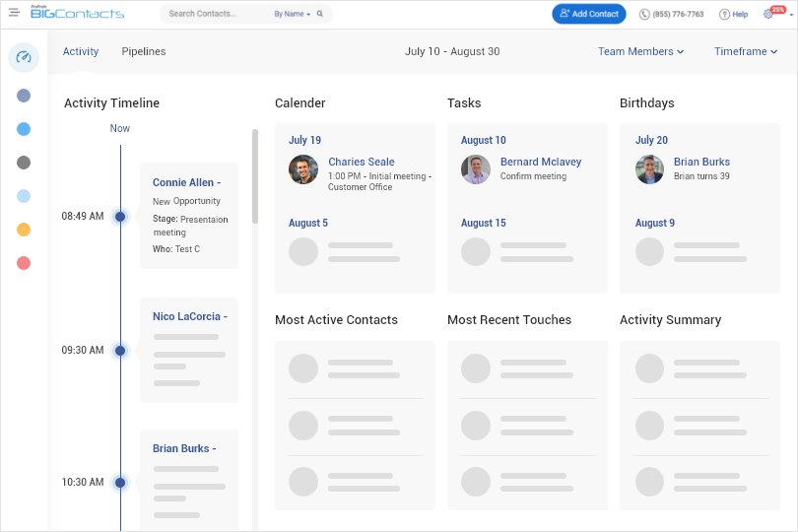798x532 pixels.
Task: Select the bright blue circle sidebar icon
Action: tap(24, 129)
